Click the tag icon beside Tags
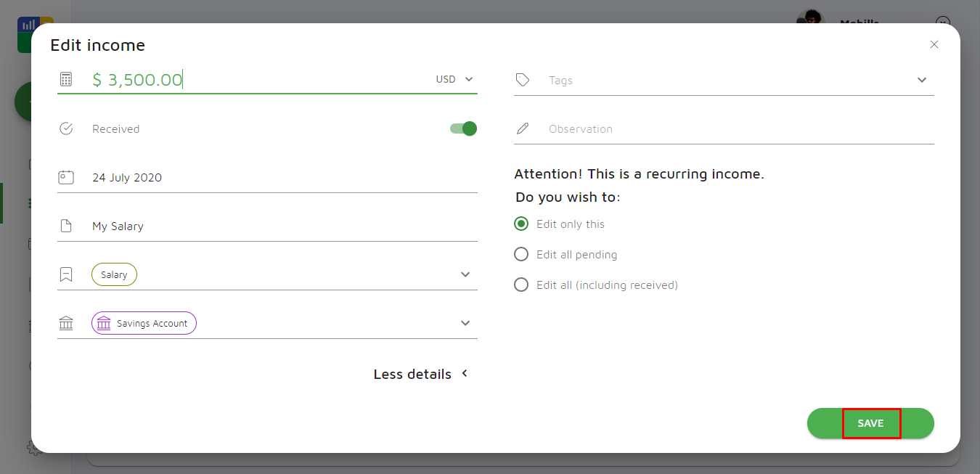 (522, 80)
